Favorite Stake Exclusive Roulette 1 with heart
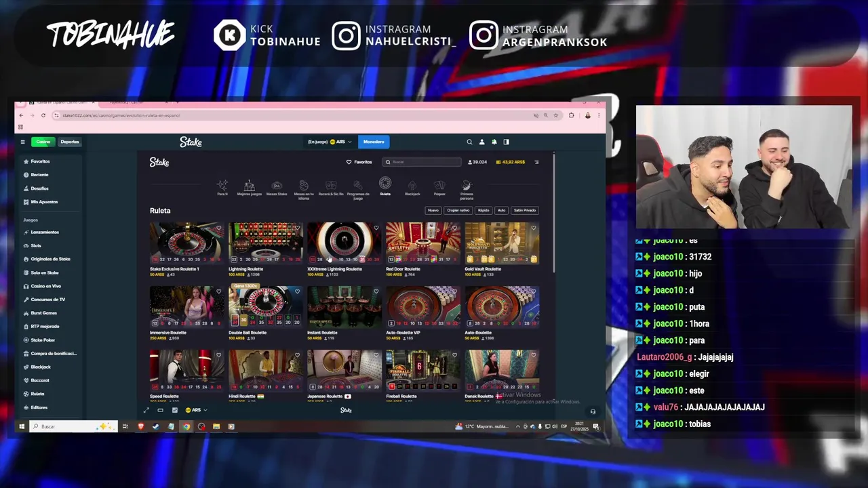This screenshot has width=868, height=488. coord(218,228)
